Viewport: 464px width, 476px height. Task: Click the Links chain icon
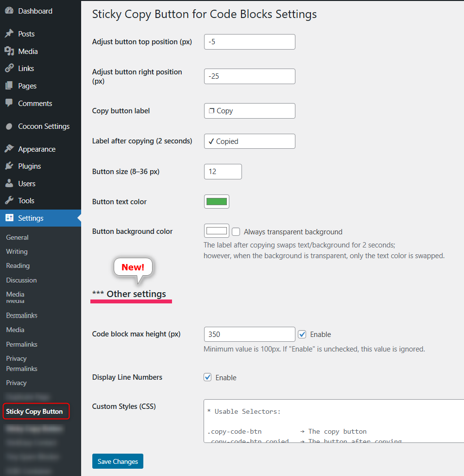[9, 68]
